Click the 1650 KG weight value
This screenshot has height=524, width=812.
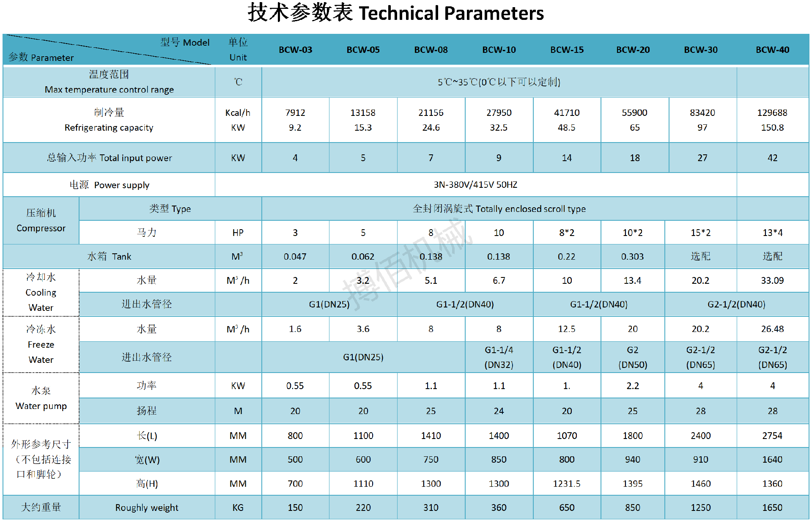[772, 508]
